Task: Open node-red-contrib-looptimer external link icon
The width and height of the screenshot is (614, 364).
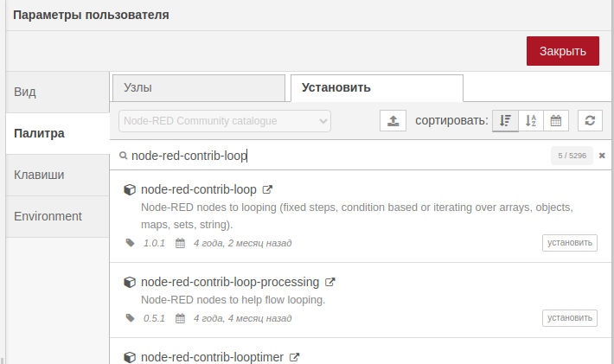Action: coord(294,357)
